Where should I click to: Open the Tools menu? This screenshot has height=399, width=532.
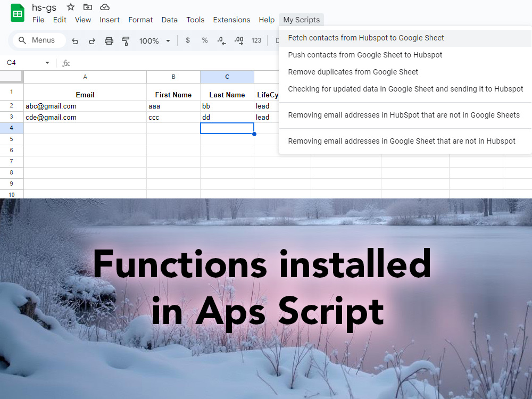(x=195, y=20)
